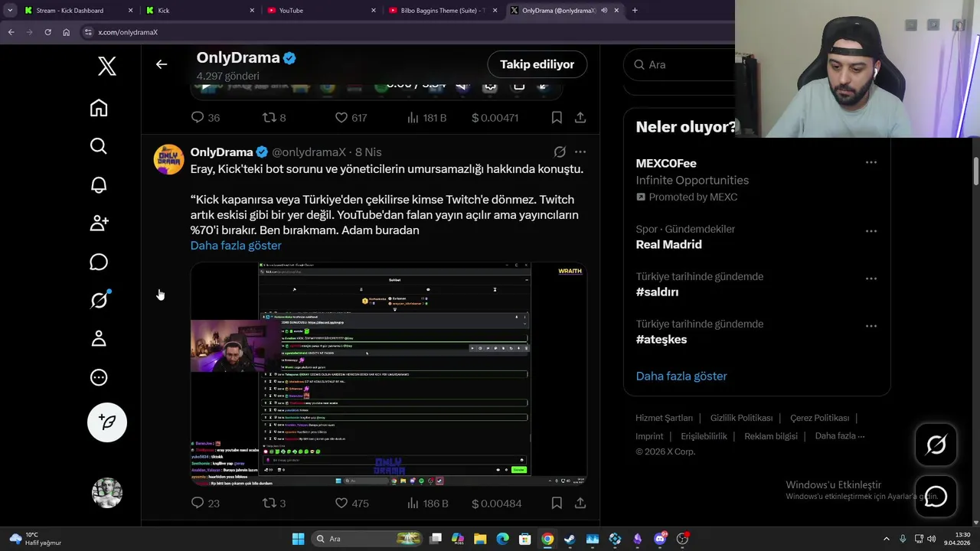Screen dimensions: 980x551
Task: Open Discord from the taskbar
Action: pos(661,539)
